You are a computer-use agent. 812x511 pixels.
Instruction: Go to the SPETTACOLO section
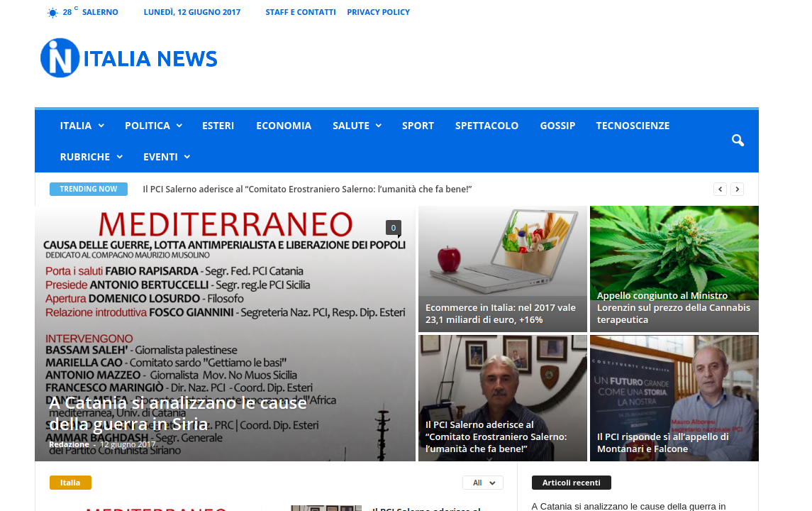click(486, 126)
